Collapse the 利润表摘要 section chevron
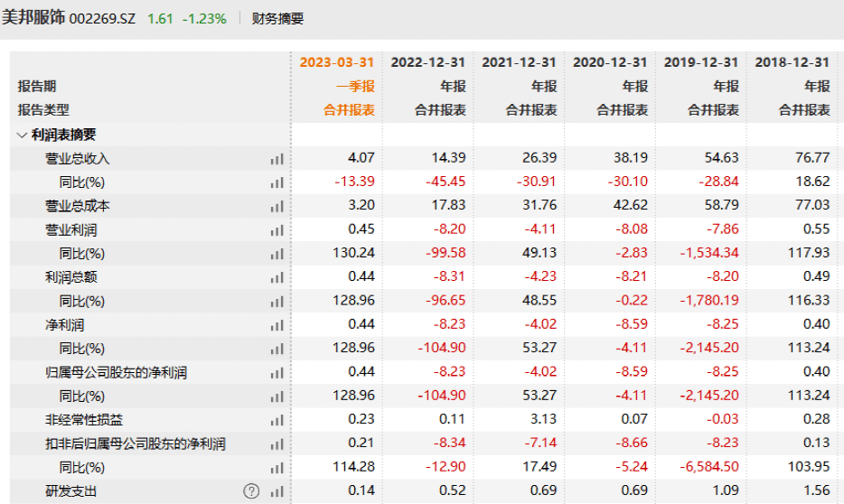 [22, 135]
